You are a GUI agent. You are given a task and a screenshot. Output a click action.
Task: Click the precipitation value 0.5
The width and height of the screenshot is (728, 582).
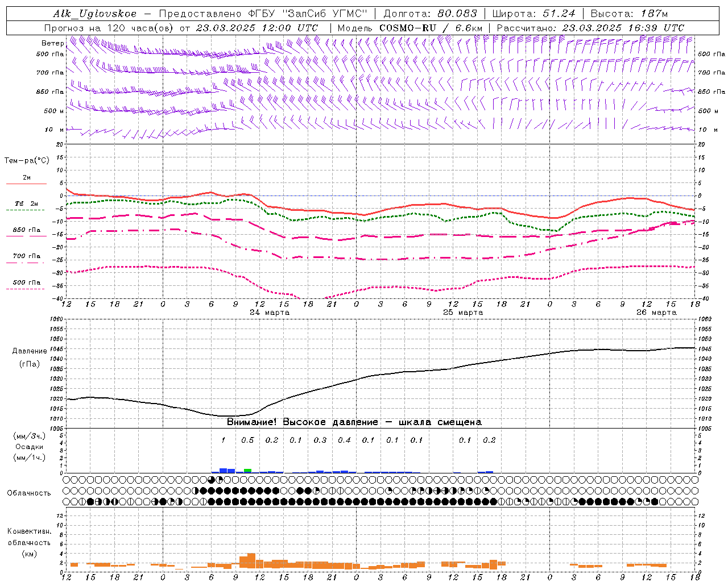pyautogui.click(x=247, y=440)
